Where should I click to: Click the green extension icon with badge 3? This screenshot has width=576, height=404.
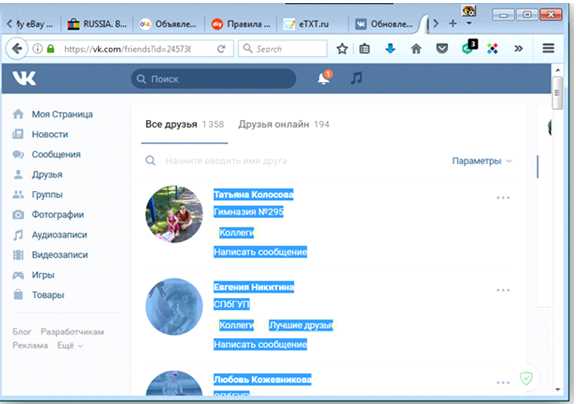click(469, 47)
